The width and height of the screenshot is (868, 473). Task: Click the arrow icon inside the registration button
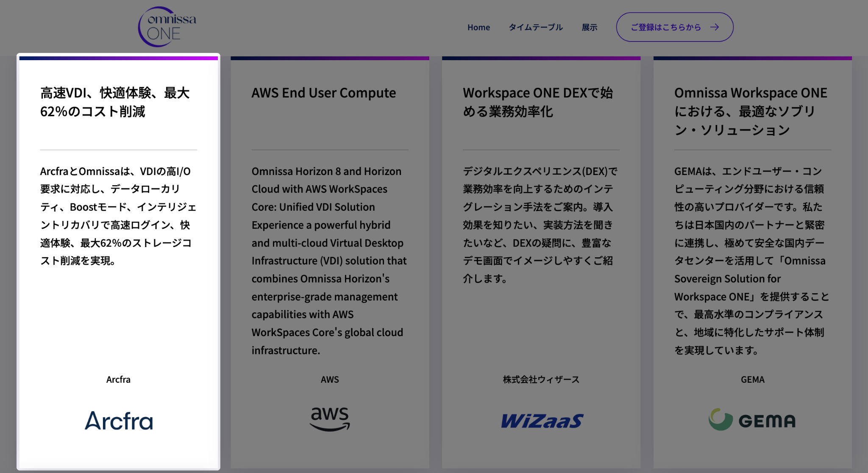(x=715, y=27)
